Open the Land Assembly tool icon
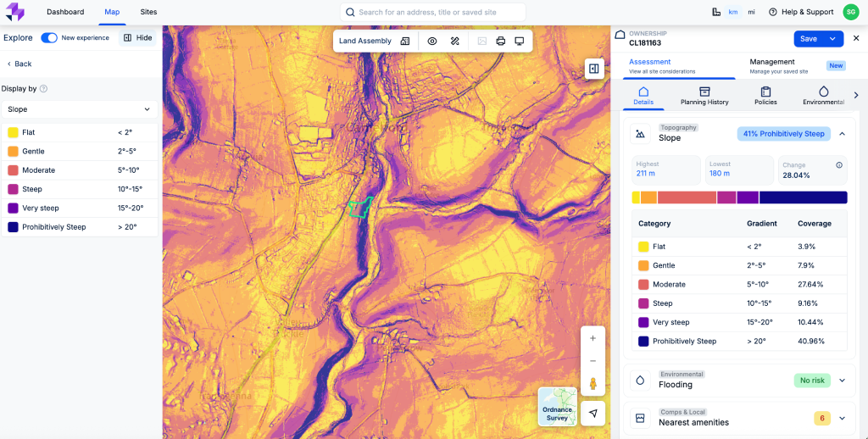 (404, 41)
